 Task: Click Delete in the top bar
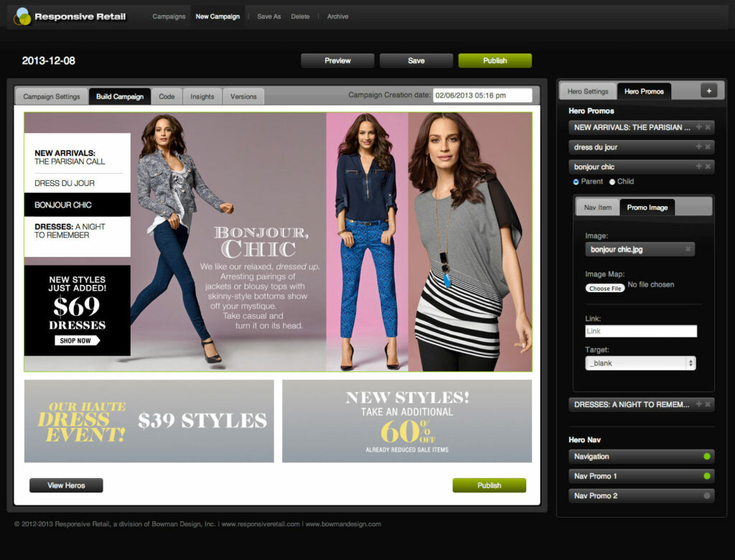point(300,17)
